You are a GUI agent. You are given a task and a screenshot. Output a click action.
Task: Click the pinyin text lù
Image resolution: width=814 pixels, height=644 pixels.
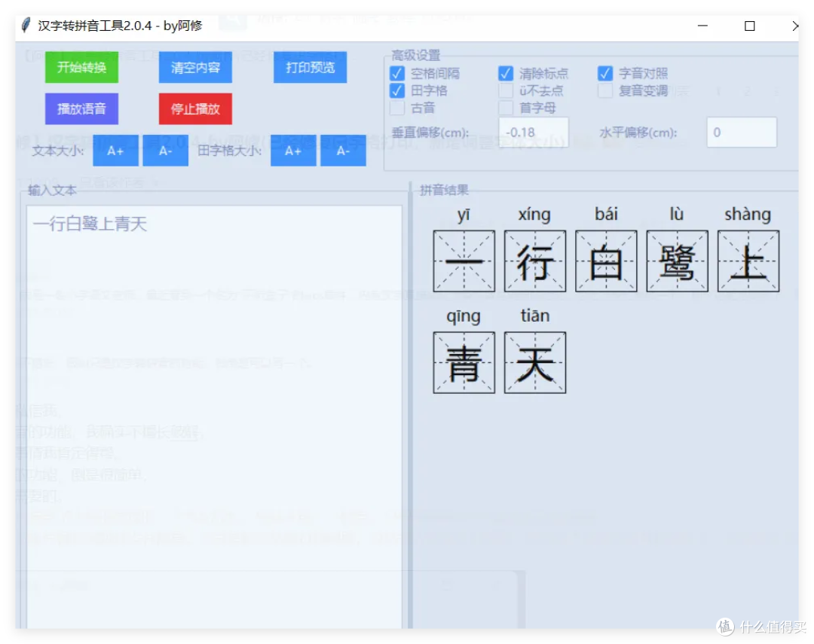pos(676,214)
